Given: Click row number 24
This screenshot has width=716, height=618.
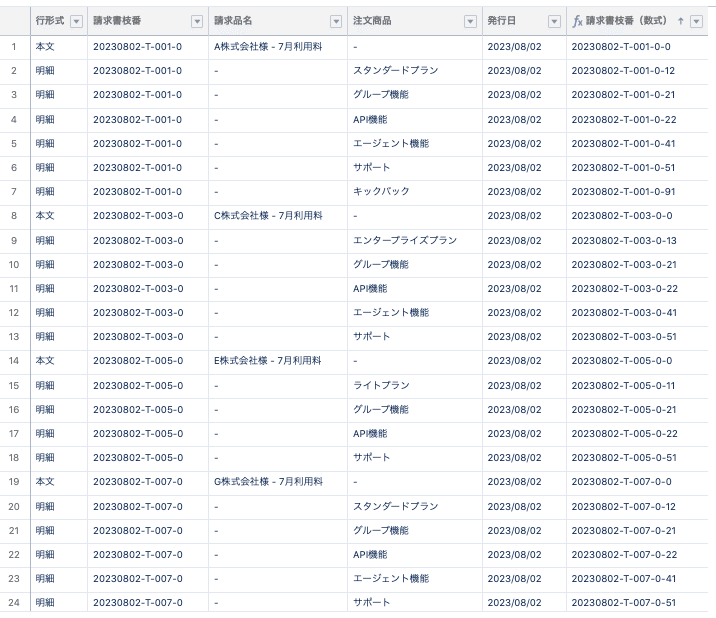Looking at the screenshot, I should 14,602.
